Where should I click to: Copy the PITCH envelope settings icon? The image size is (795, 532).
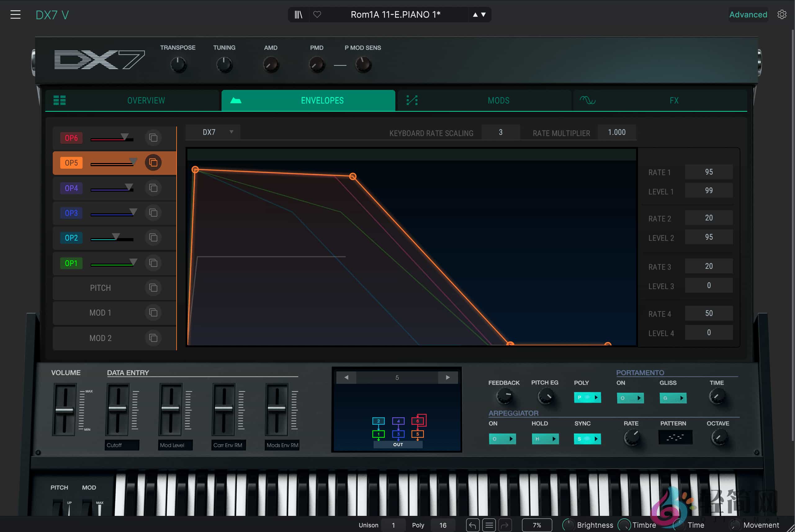click(153, 288)
